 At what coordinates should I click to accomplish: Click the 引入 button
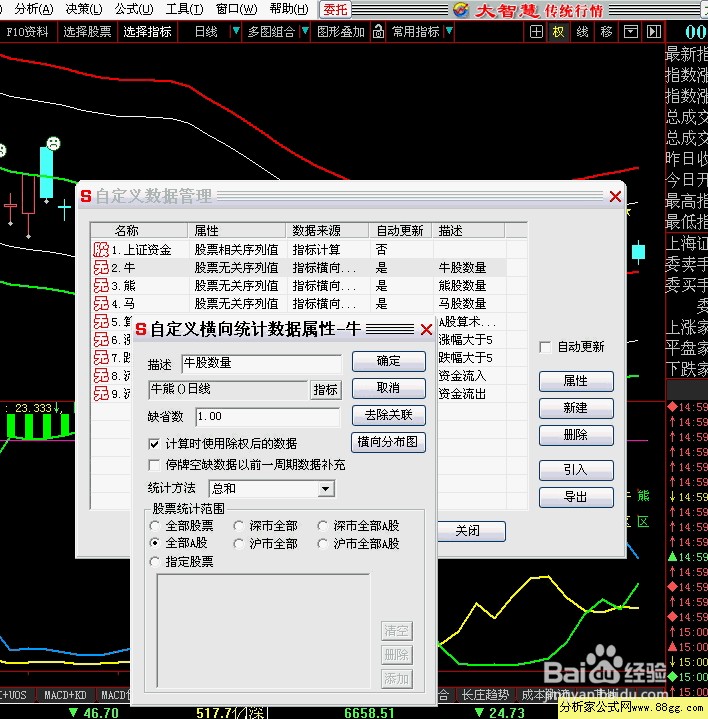point(576,470)
